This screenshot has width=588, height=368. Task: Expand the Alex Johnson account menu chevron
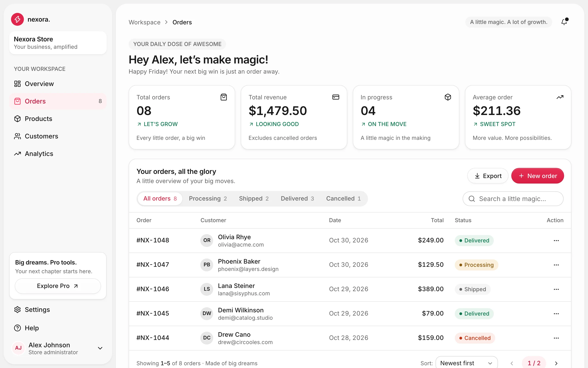point(100,348)
